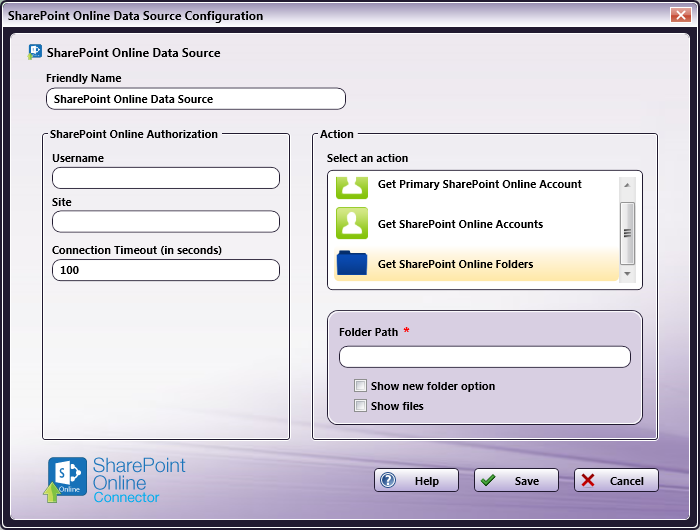The image size is (700, 530).
Task: Click the green checkmark icon on Save
Action: [488, 480]
